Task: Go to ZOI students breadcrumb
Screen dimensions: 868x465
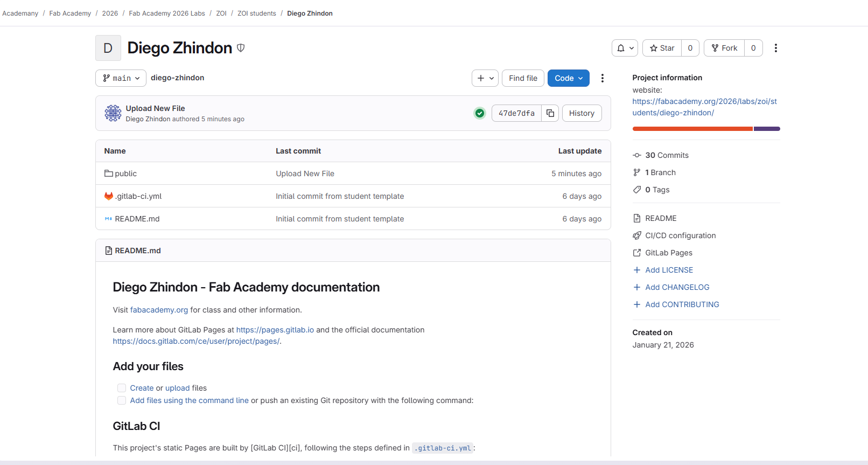Action: 257,13
